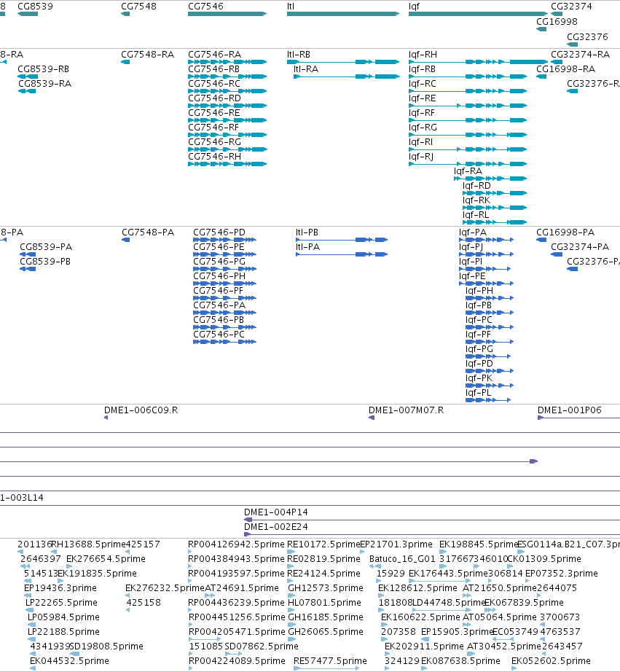Click EST SD19808.5prime
This screenshot has width=620, height=672.
pos(106,646)
